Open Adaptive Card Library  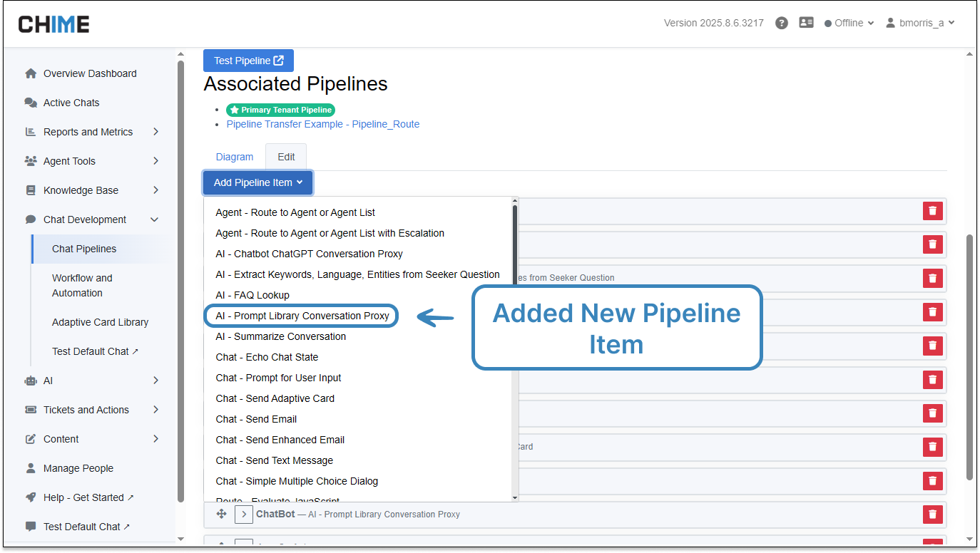(100, 322)
